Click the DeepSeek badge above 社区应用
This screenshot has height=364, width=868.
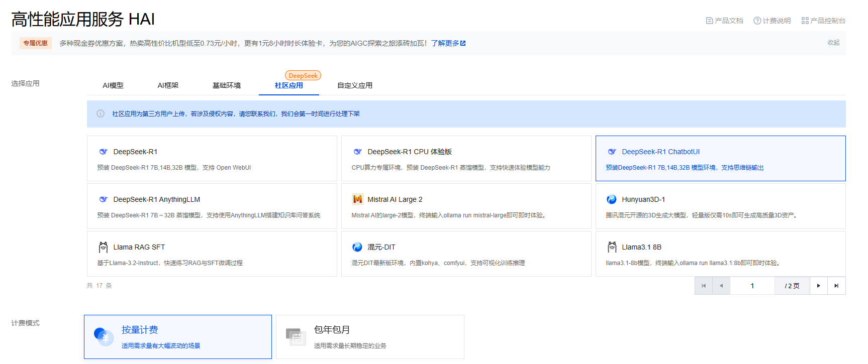click(303, 75)
